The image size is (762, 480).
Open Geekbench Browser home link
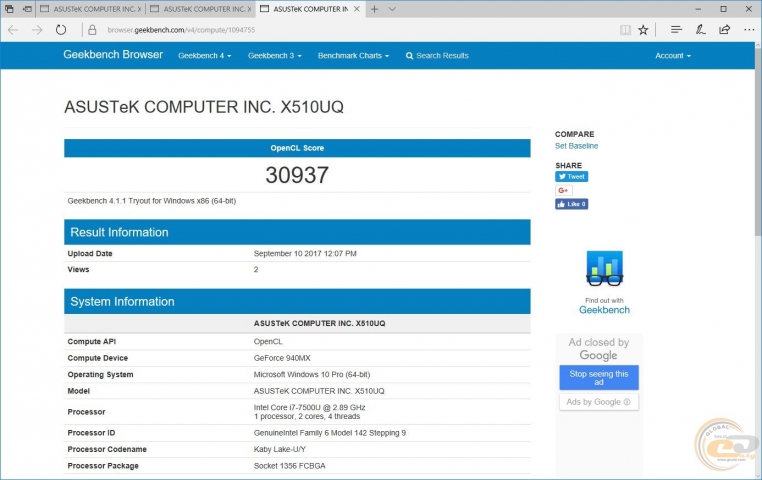click(113, 54)
